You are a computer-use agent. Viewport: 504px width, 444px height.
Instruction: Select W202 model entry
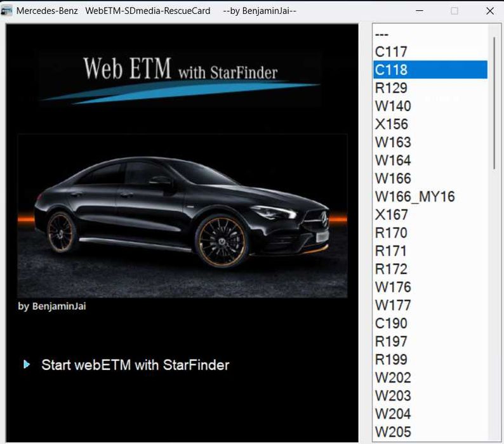click(x=430, y=377)
